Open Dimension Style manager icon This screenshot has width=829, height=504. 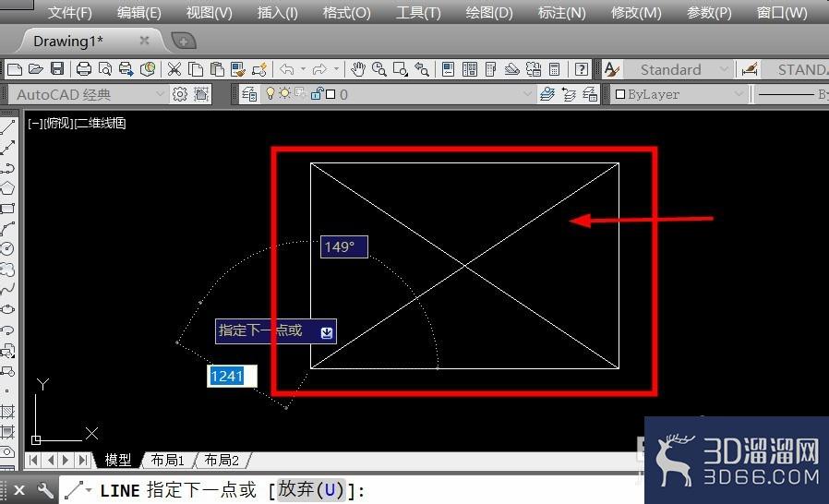click(x=750, y=69)
